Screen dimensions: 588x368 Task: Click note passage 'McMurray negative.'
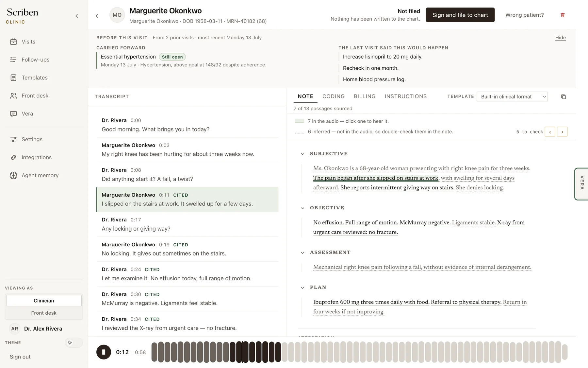(425, 222)
